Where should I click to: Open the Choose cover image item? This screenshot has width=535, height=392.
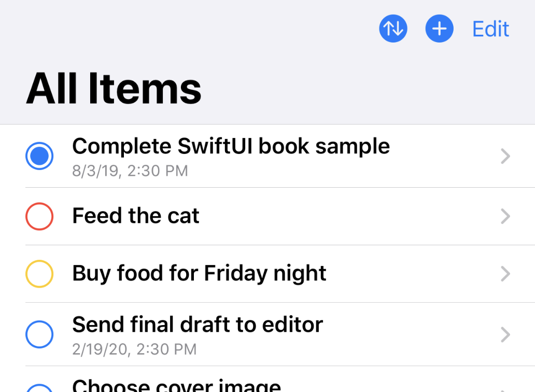(176, 386)
